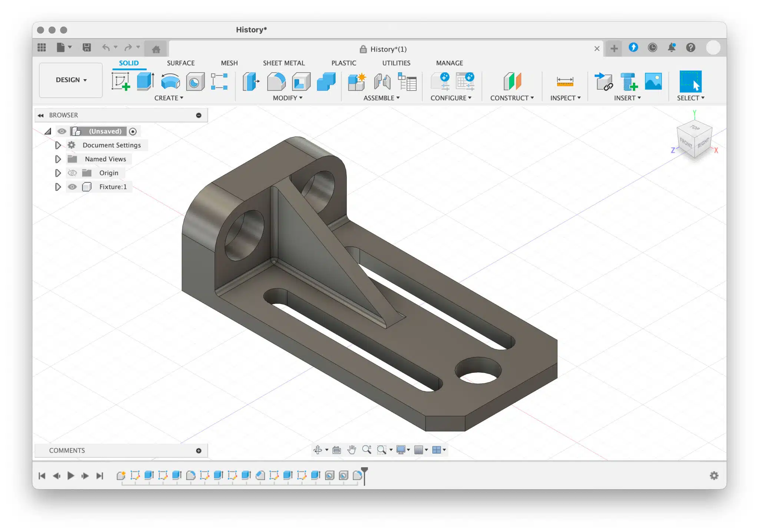Select the Shell tool
The height and width of the screenshot is (532, 759).
(x=301, y=82)
